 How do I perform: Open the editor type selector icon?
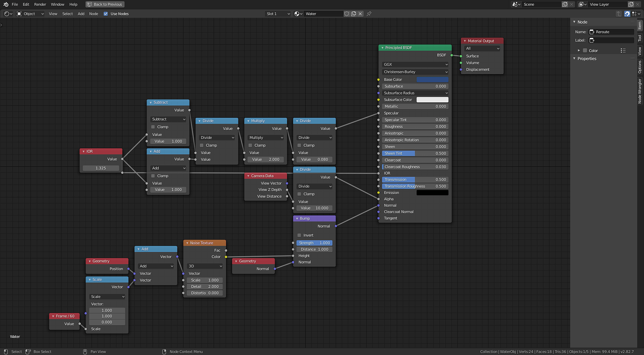8,14
